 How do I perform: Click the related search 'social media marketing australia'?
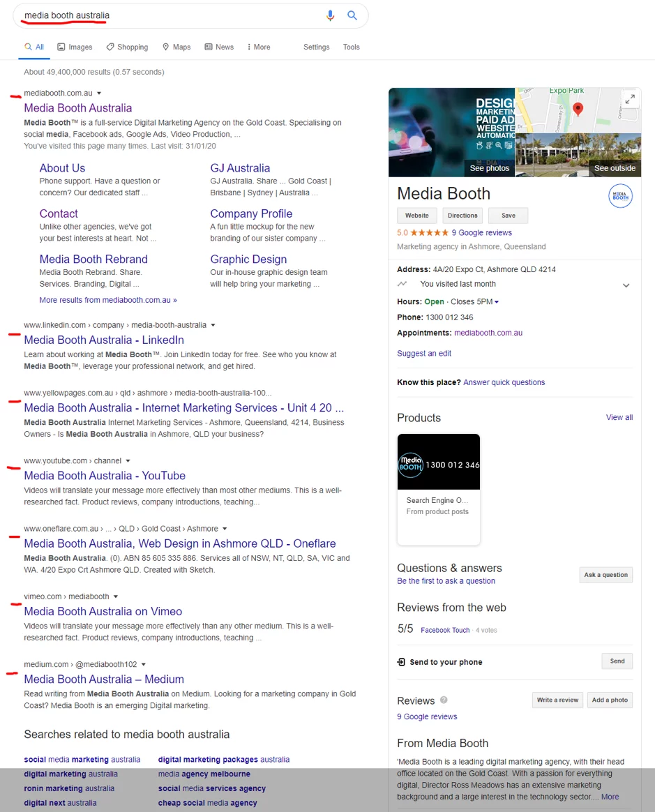(x=82, y=760)
